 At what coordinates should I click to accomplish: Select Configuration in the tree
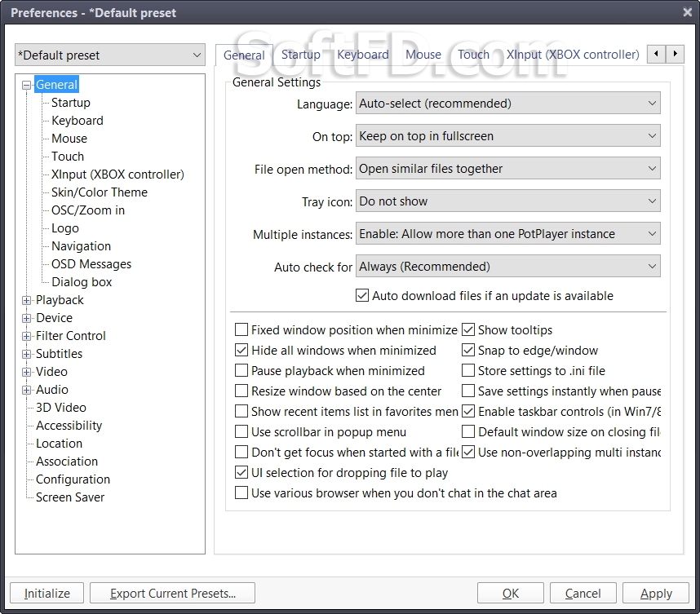73,479
